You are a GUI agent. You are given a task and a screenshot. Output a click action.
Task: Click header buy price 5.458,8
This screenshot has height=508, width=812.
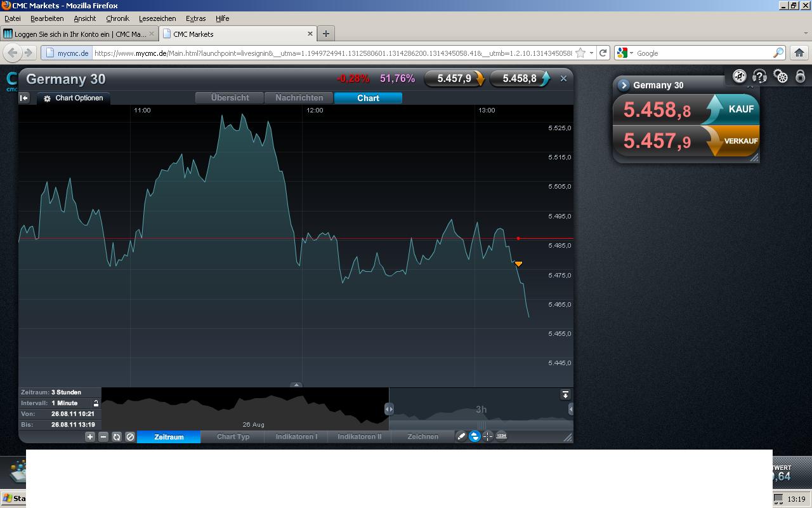click(x=520, y=79)
